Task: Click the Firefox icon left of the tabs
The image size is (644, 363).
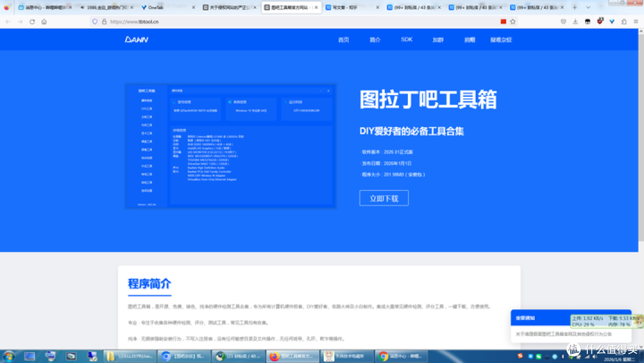Action: [x=7, y=7]
